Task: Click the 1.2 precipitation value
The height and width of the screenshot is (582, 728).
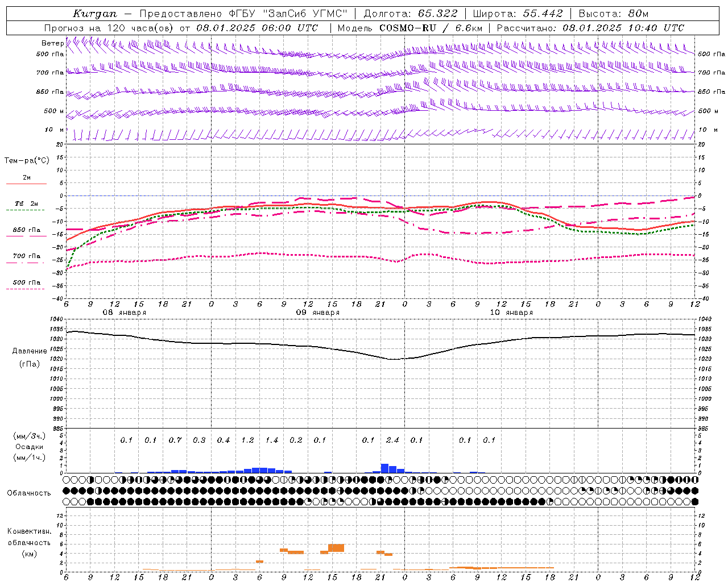Action: pos(247,440)
